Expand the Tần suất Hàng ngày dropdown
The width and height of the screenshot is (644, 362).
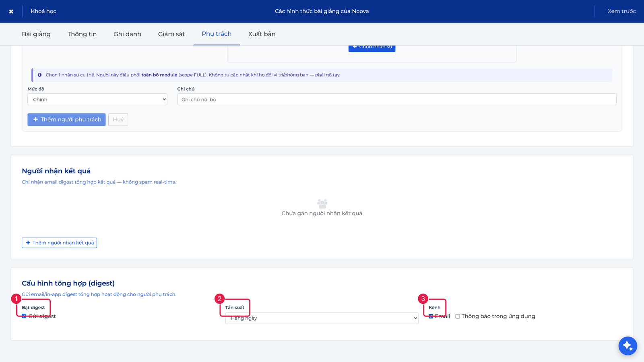[322, 318]
